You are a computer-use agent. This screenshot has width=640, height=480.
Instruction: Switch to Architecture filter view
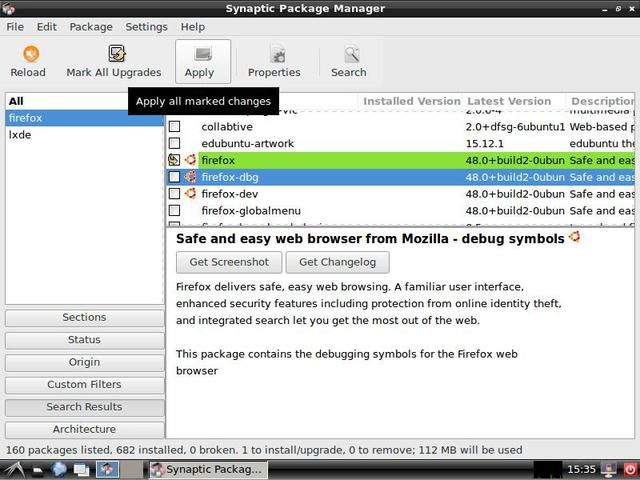point(84,430)
